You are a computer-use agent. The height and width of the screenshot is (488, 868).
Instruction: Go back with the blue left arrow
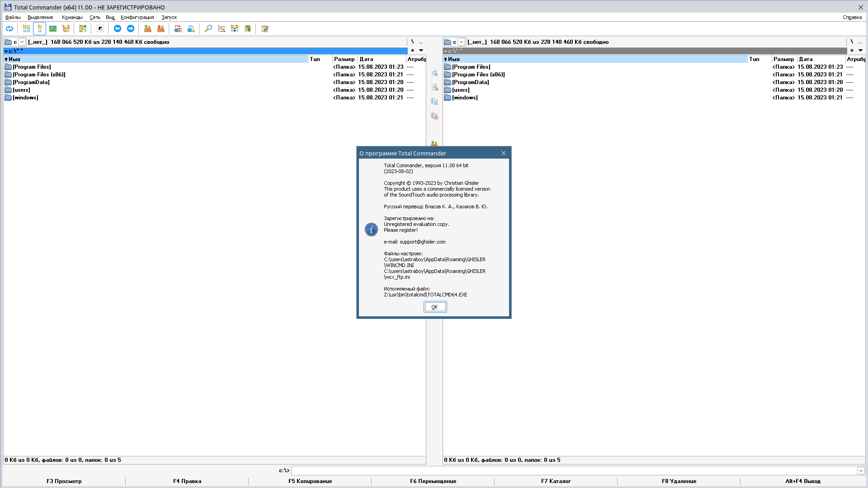(x=118, y=28)
